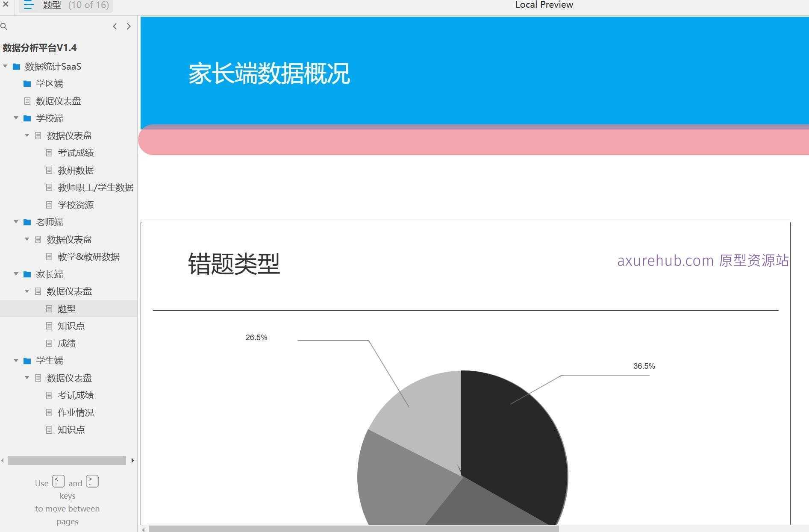Collapse the 家长端 数据仪表盘 node
This screenshot has height=532, width=809.
(27, 291)
